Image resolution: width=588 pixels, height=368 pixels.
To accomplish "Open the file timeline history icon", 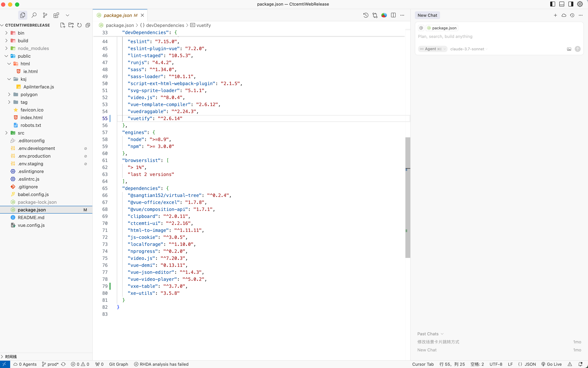I will pyautogui.click(x=366, y=15).
